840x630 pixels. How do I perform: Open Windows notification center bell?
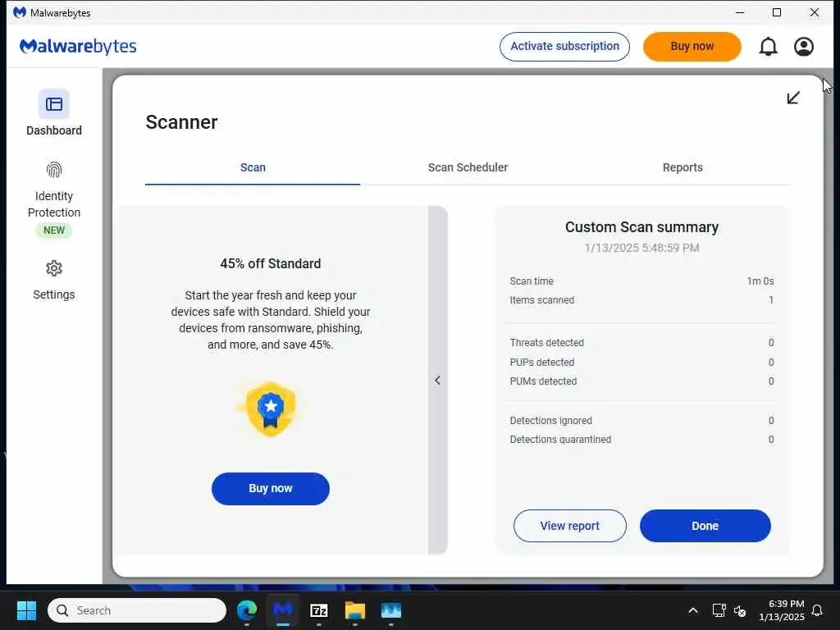click(818, 610)
